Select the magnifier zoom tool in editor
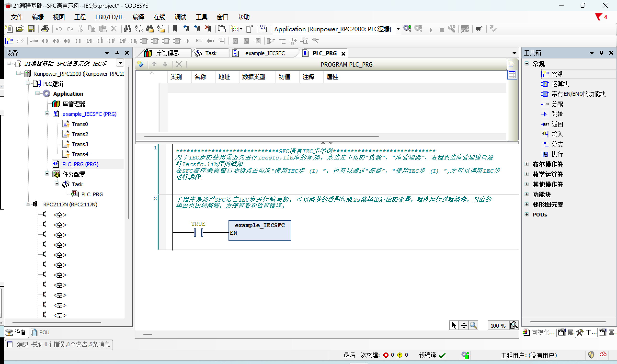The width and height of the screenshot is (617, 364). click(x=473, y=325)
